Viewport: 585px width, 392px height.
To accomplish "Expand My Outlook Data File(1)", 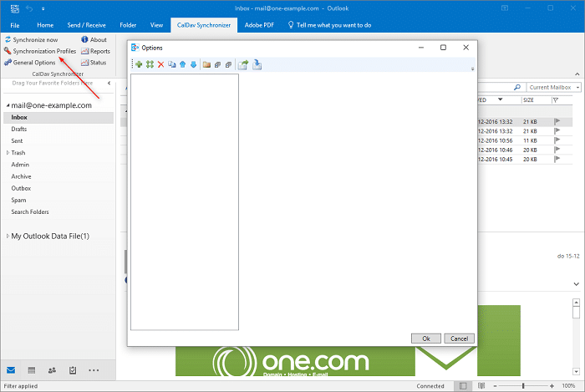I will [x=7, y=237].
